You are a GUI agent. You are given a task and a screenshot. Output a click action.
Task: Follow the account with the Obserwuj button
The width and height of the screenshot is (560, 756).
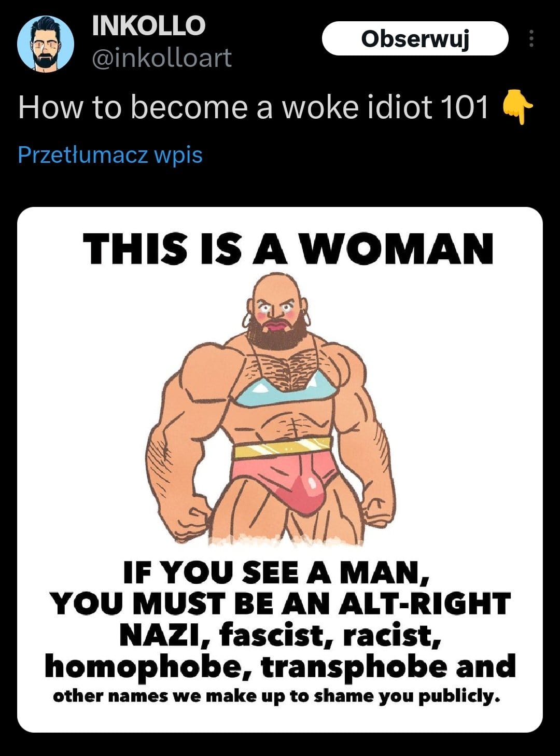tap(415, 38)
